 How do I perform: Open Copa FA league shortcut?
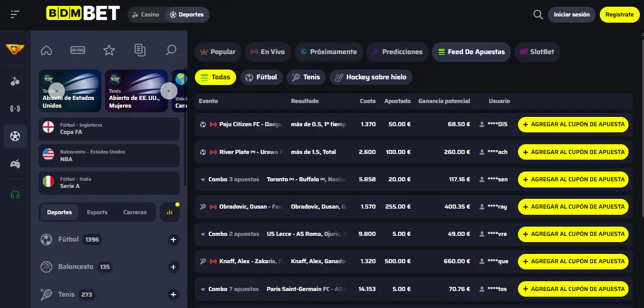tap(109, 128)
